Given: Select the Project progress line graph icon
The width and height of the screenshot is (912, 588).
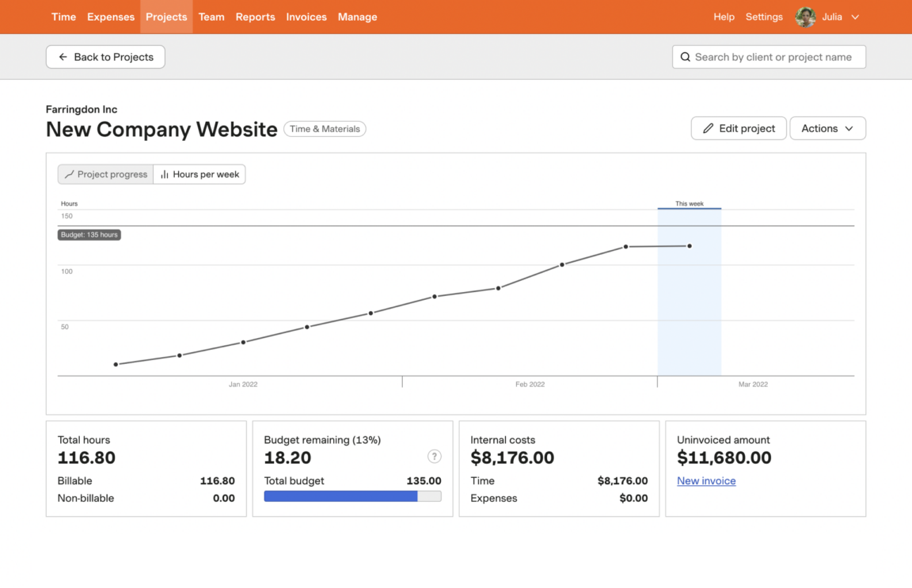Looking at the screenshot, I should (x=69, y=174).
